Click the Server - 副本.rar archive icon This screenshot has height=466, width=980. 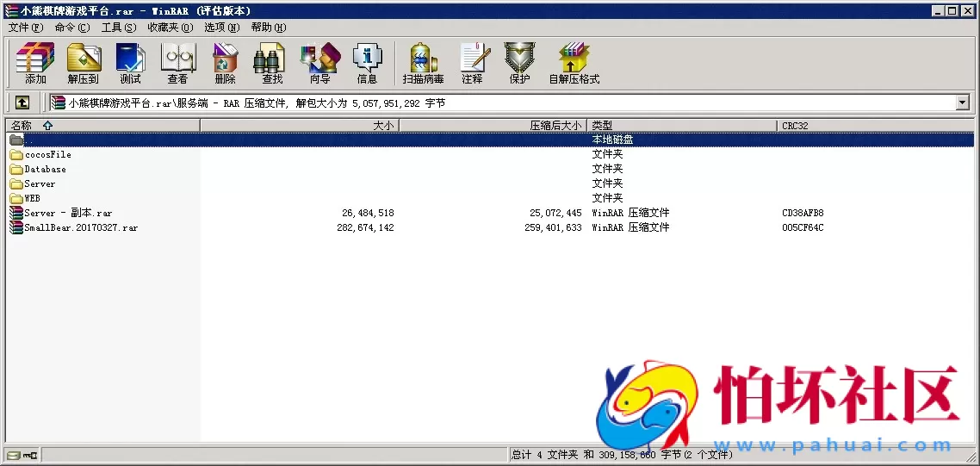(16, 214)
